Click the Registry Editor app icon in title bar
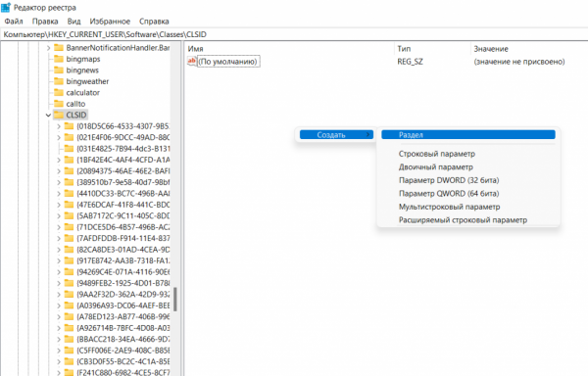This screenshot has height=376, width=588. (6, 7)
